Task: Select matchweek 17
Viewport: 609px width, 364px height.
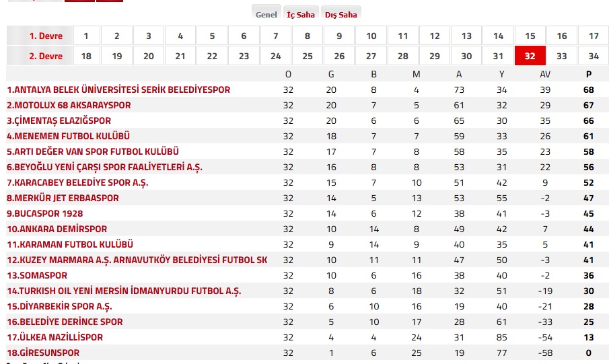Action: point(593,36)
